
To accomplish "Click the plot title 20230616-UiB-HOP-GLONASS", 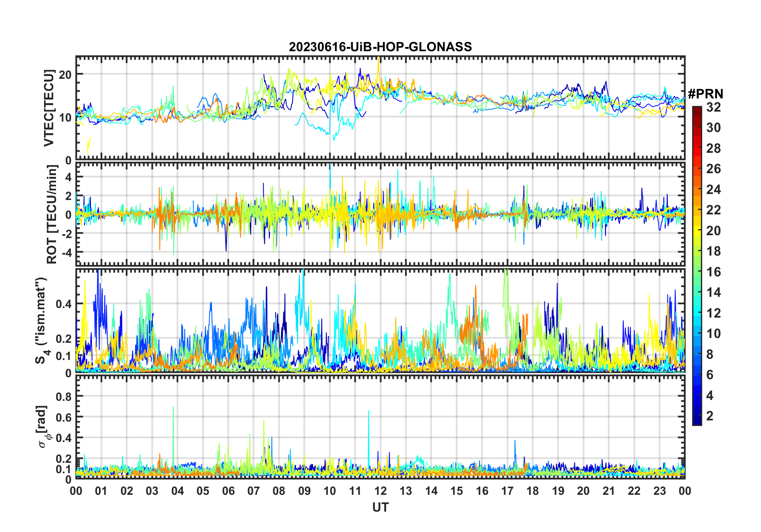I will tap(380, 47).
